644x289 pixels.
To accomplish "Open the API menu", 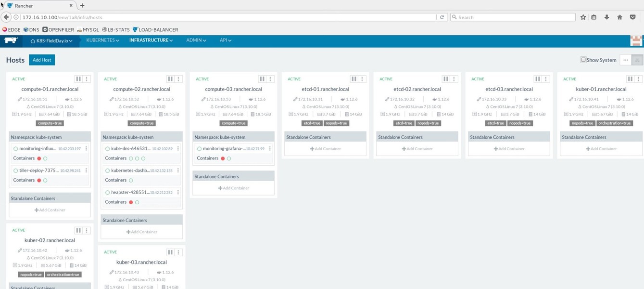I will (226, 40).
